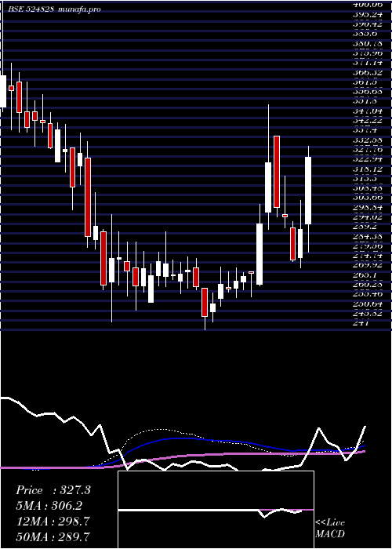392x549 pixels.
Task: Click the lowest red candle near 245.82
Action: point(205,303)
